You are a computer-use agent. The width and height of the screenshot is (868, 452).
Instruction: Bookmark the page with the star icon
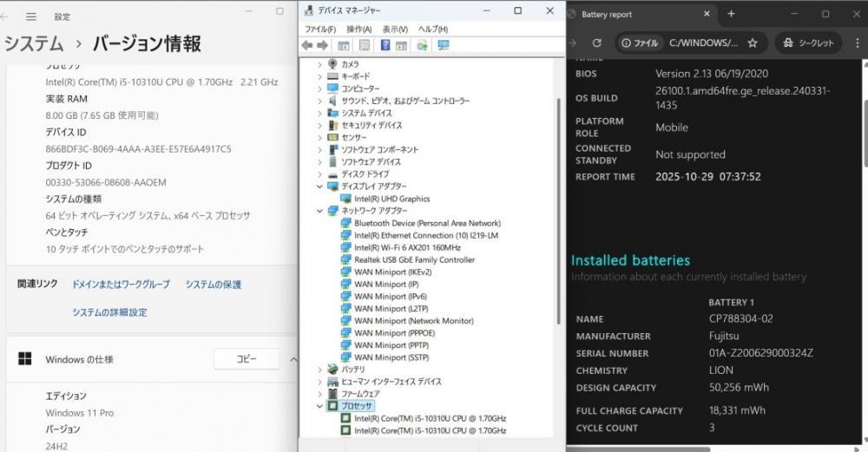(x=753, y=43)
